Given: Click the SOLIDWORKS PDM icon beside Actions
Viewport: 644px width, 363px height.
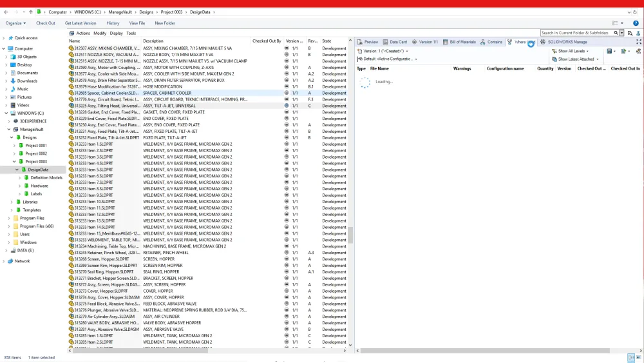Looking at the screenshot, I should point(72,34).
